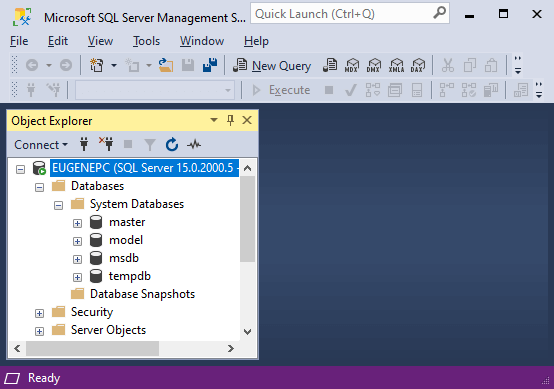The height and width of the screenshot is (389, 554).
Task: Open the Tools menu
Action: [146, 41]
